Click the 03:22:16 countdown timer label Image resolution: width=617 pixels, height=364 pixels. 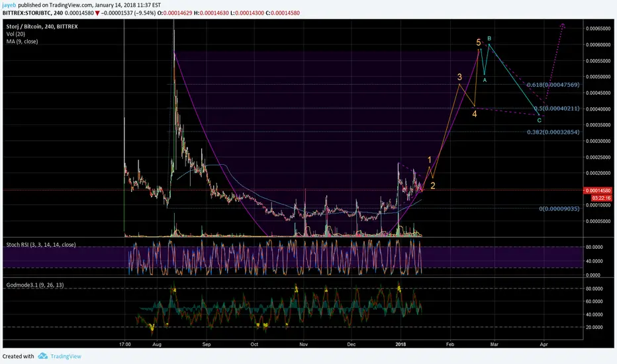click(601, 198)
